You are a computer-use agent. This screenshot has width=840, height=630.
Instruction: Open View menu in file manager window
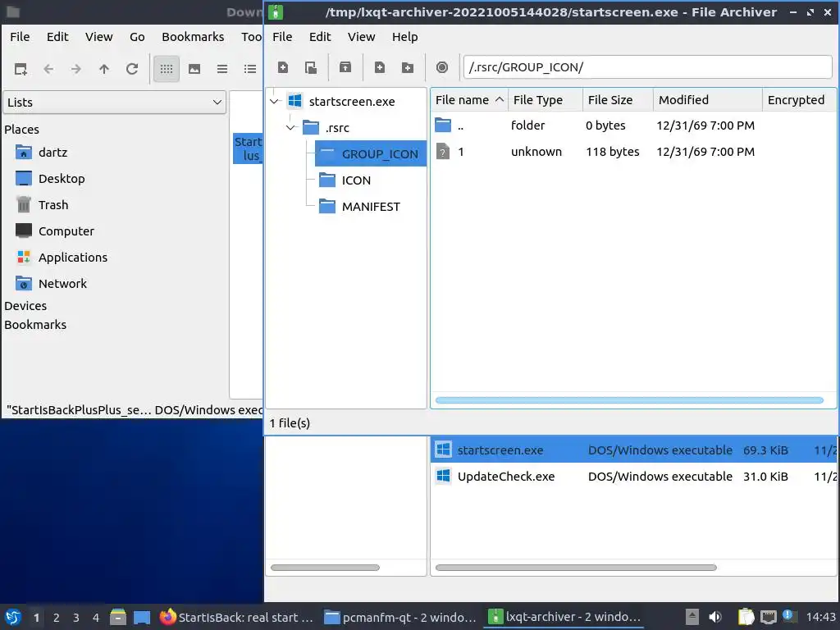click(x=98, y=37)
